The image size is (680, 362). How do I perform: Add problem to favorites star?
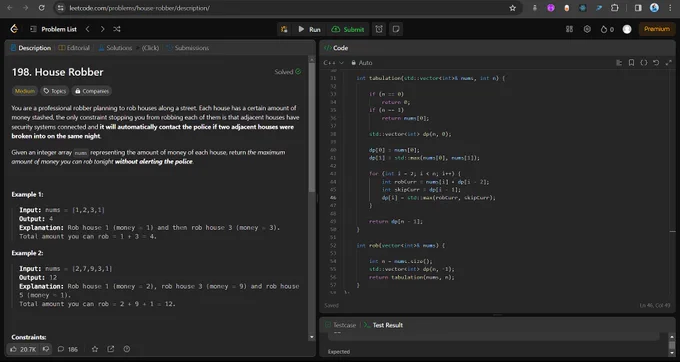[x=95, y=349]
